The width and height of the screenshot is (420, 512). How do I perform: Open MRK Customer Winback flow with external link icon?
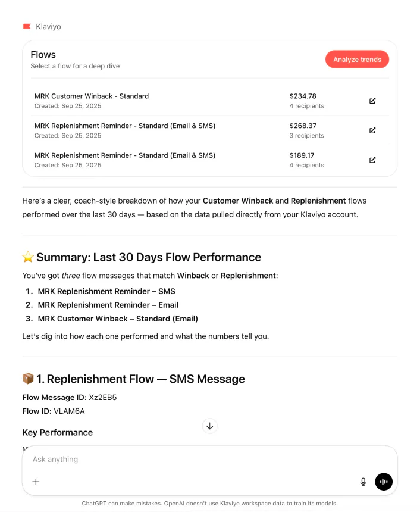pos(372,101)
